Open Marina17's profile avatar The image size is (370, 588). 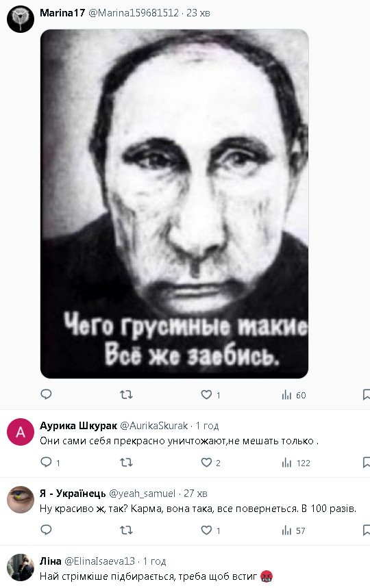[x=21, y=19]
